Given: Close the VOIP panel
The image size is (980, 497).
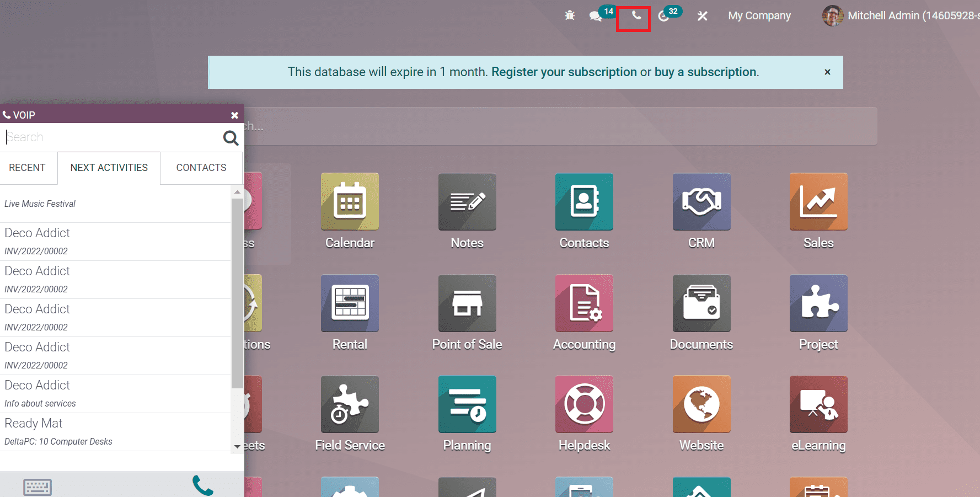Looking at the screenshot, I should tap(234, 115).
